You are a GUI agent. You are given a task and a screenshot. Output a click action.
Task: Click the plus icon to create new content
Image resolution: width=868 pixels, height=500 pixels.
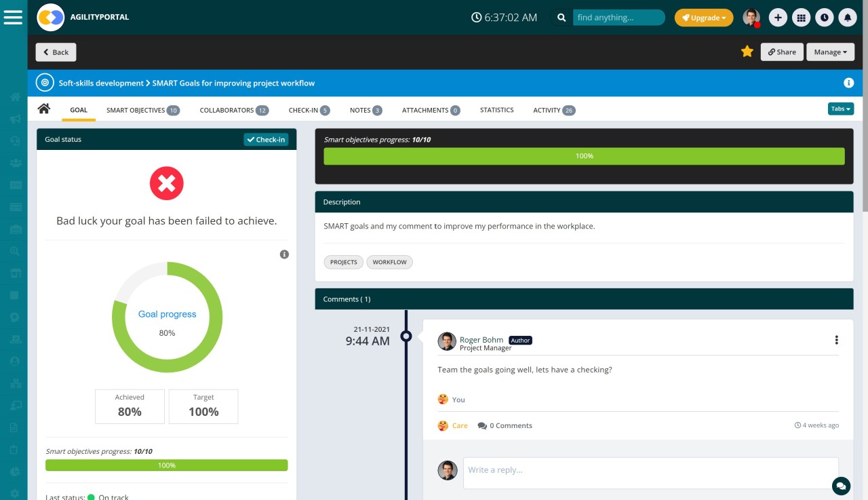point(778,17)
